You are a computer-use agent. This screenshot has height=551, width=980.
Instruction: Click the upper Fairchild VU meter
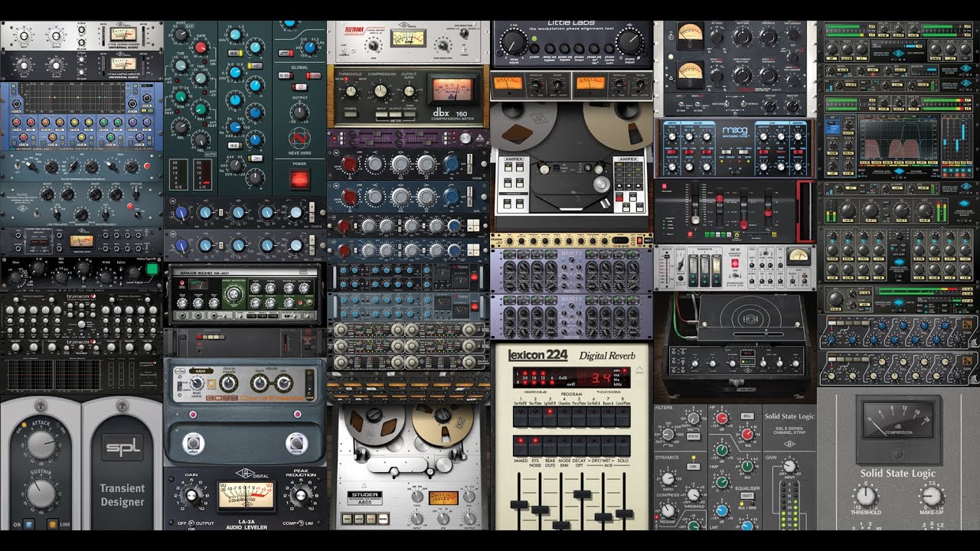click(691, 35)
